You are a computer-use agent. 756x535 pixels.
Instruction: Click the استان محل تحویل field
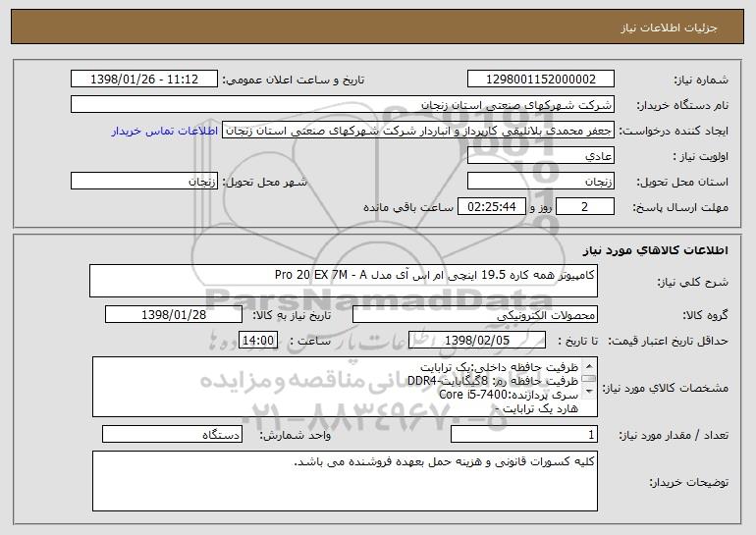pyautogui.click(x=540, y=182)
